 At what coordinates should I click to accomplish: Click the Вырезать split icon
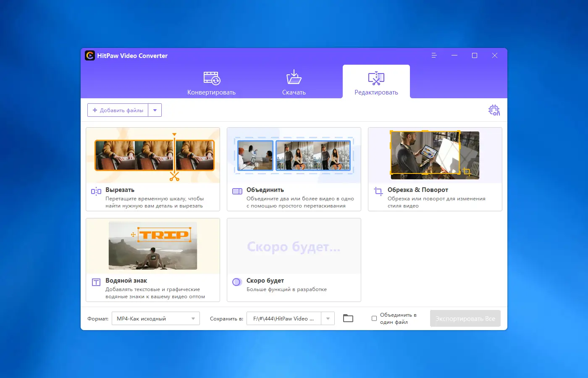[96, 192]
